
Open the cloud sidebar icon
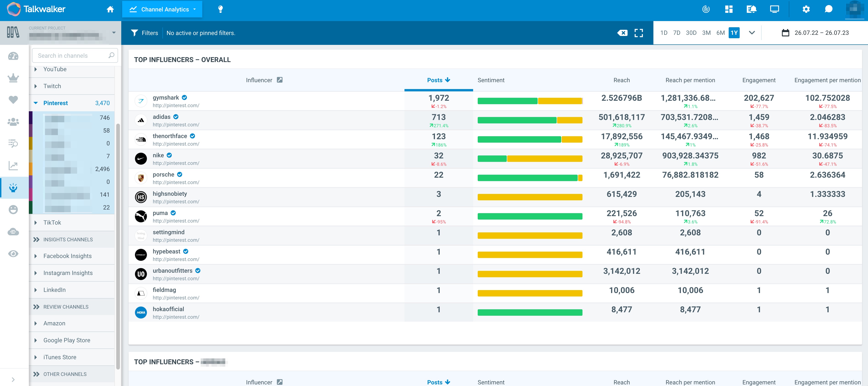tap(13, 232)
